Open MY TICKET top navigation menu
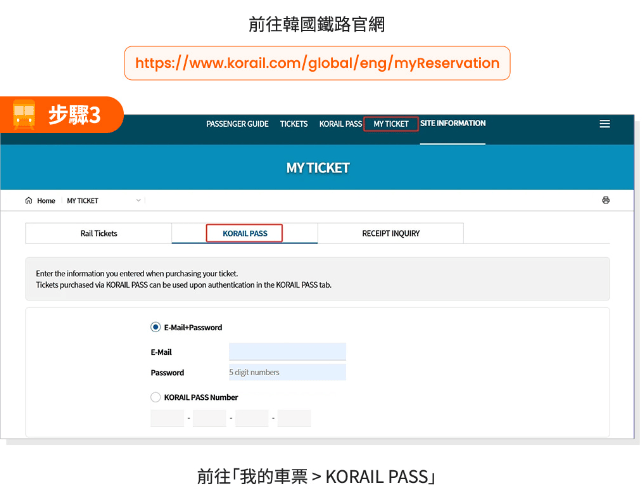 [391, 124]
